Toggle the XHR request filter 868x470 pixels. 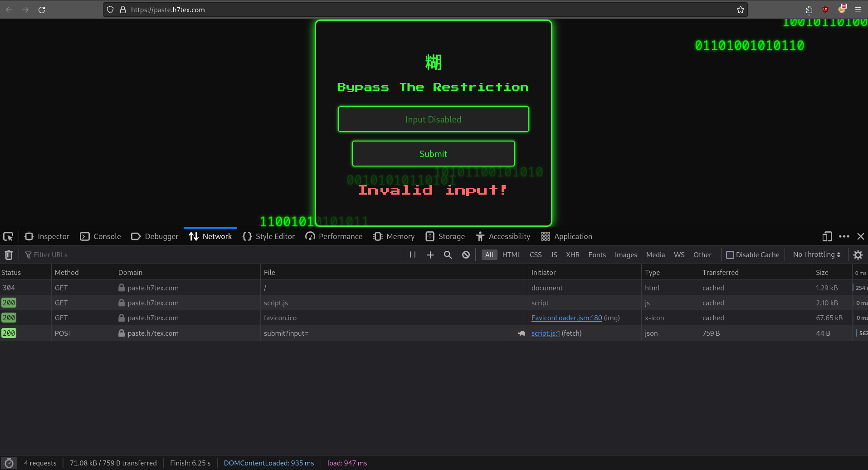572,255
